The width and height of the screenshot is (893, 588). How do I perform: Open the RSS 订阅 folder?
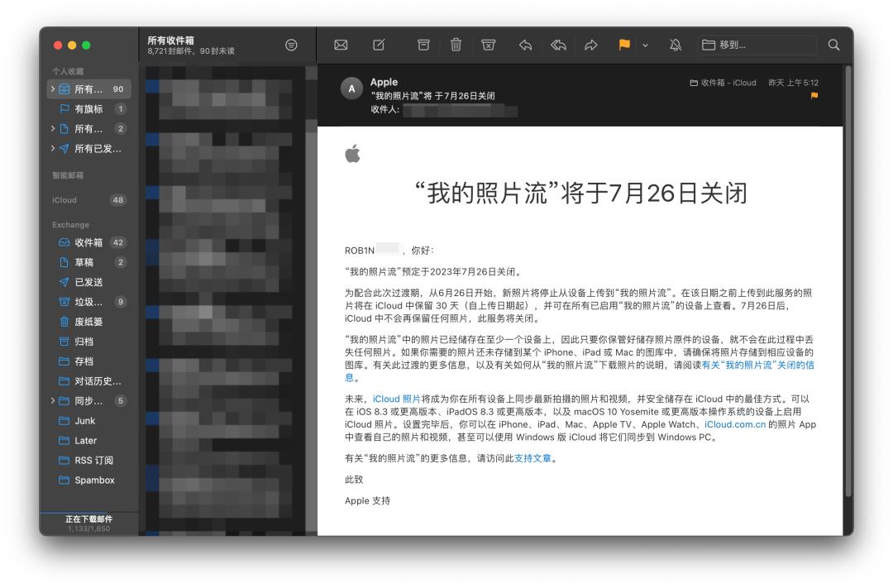tap(88, 461)
